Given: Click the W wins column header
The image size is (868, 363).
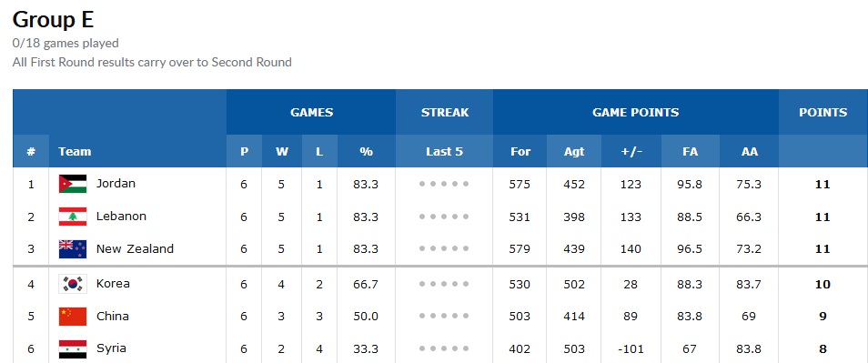Looking at the screenshot, I should [282, 151].
